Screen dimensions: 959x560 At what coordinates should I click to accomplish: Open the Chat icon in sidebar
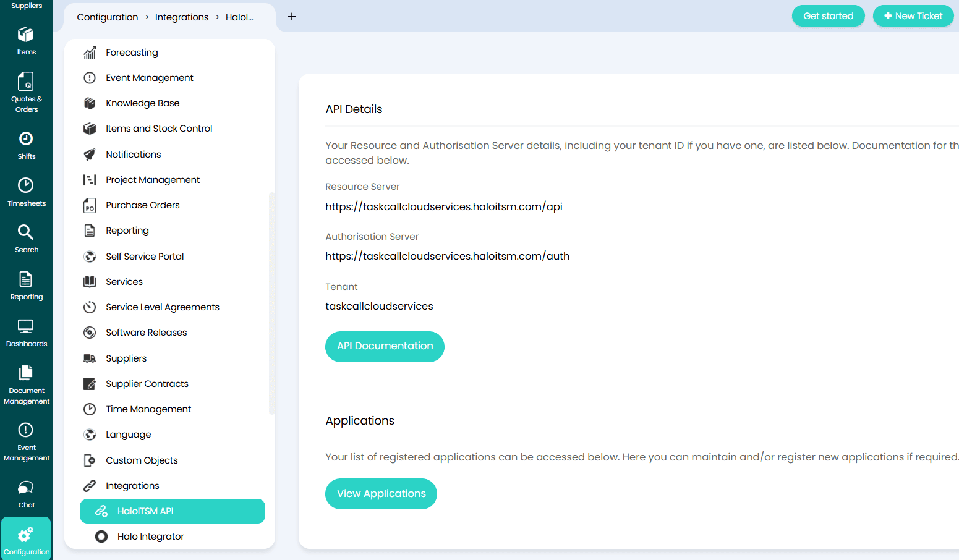pos(26,494)
